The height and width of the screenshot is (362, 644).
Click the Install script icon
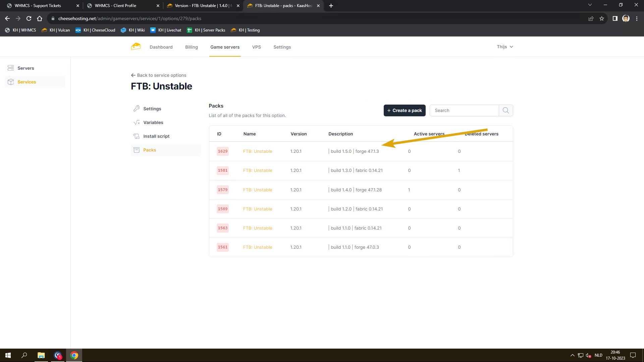137,136
